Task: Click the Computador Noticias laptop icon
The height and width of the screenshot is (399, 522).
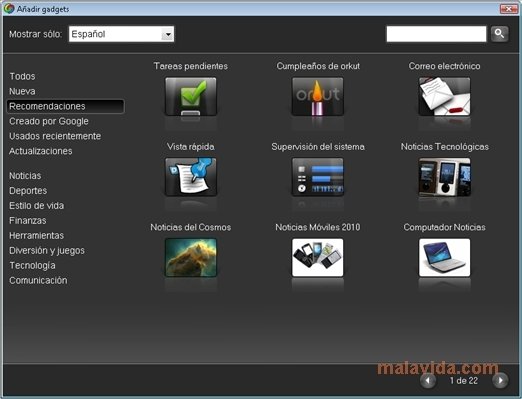Action: (444, 257)
